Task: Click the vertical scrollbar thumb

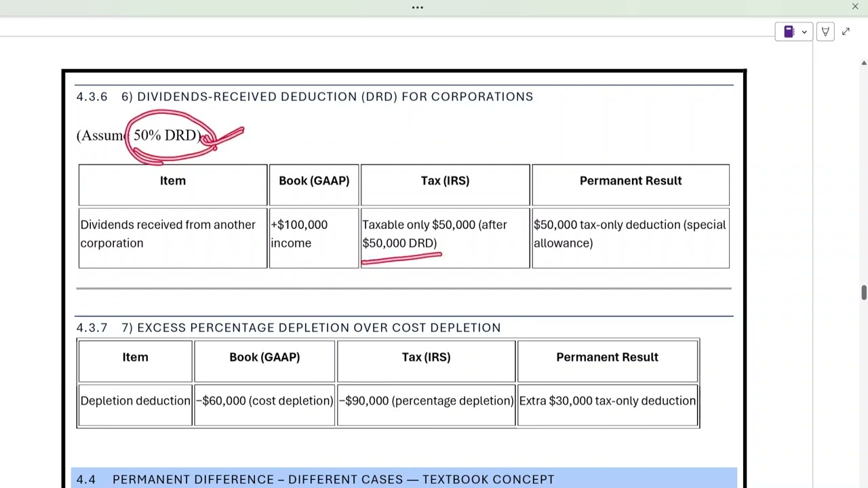Action: pos(863,293)
